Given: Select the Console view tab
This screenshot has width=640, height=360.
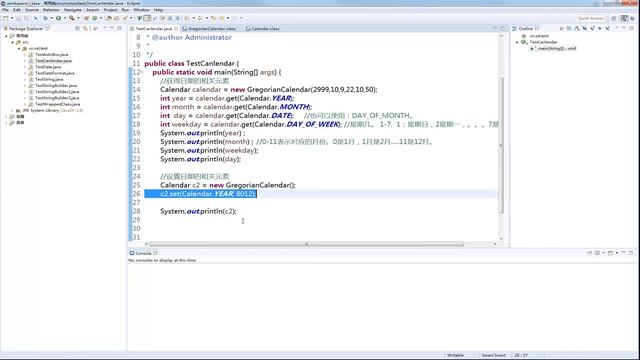Looking at the screenshot, I should pos(143,253).
